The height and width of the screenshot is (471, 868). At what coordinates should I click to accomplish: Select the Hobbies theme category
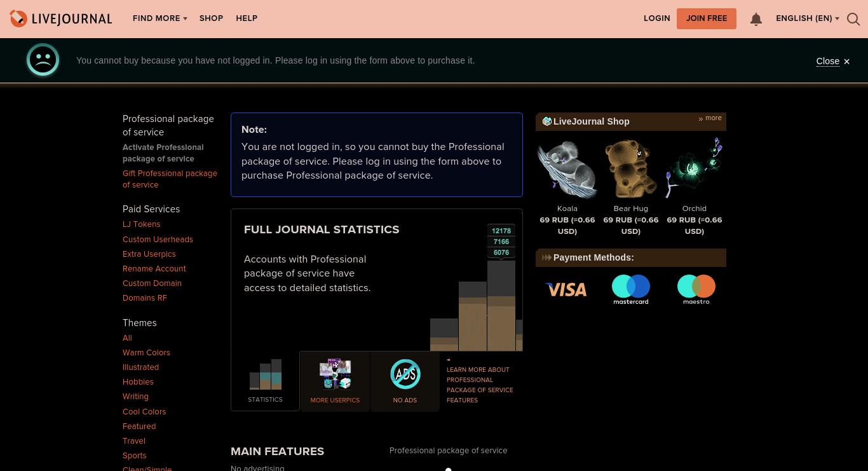tap(138, 382)
